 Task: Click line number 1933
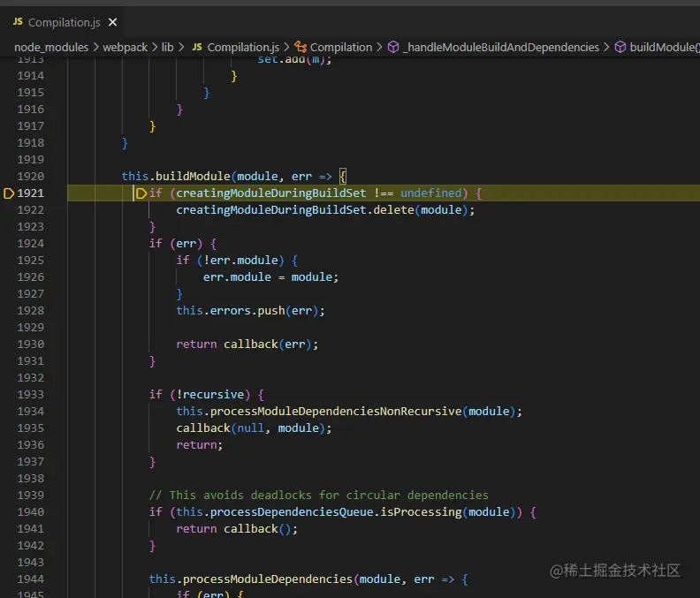coord(30,395)
